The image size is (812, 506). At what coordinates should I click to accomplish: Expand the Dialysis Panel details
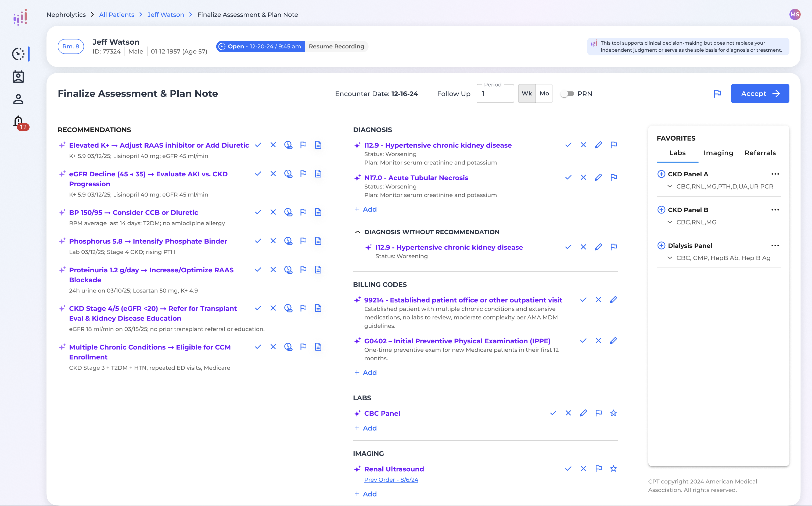[670, 258]
